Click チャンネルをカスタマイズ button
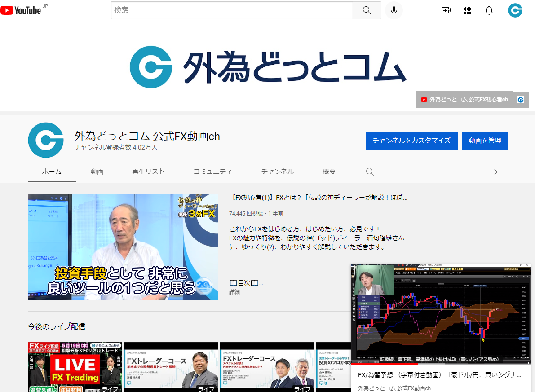This screenshot has height=392, width=535. (x=411, y=141)
